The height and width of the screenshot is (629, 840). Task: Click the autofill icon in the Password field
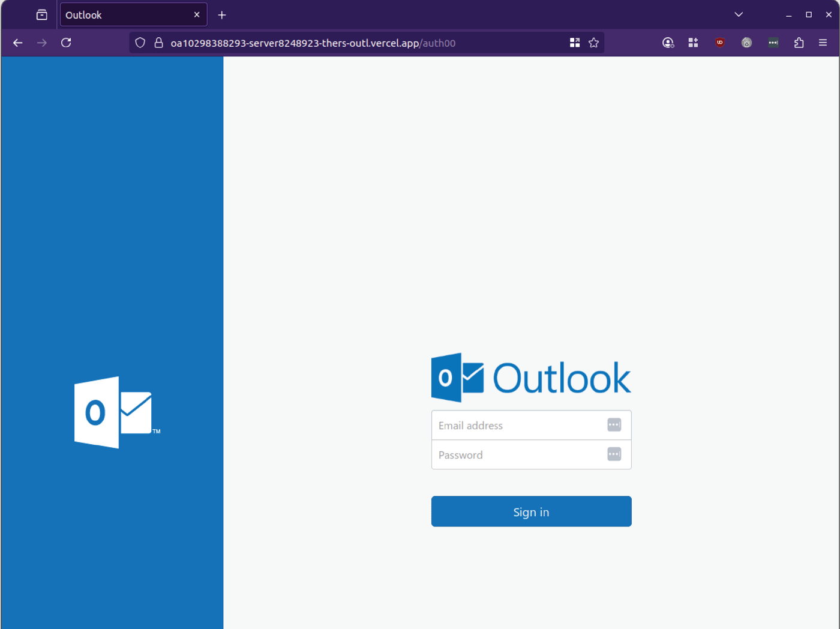[613, 454]
